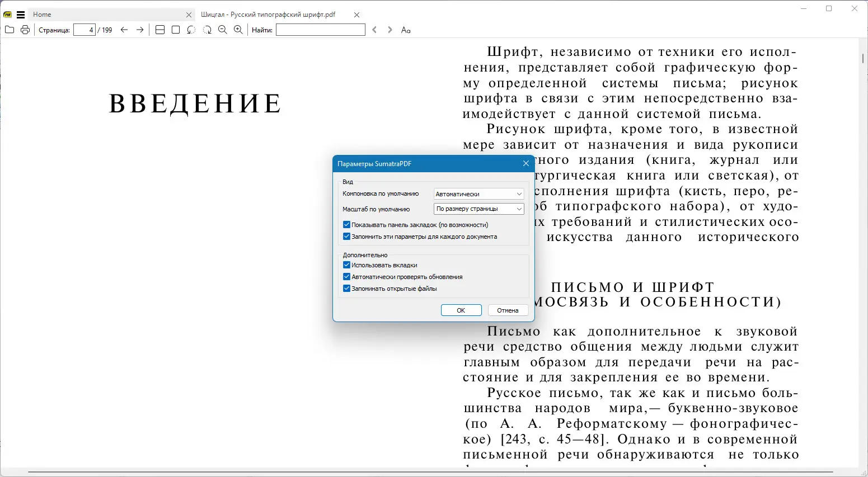The height and width of the screenshot is (477, 868).
Task: Click the Отмена button
Action: tap(508, 310)
